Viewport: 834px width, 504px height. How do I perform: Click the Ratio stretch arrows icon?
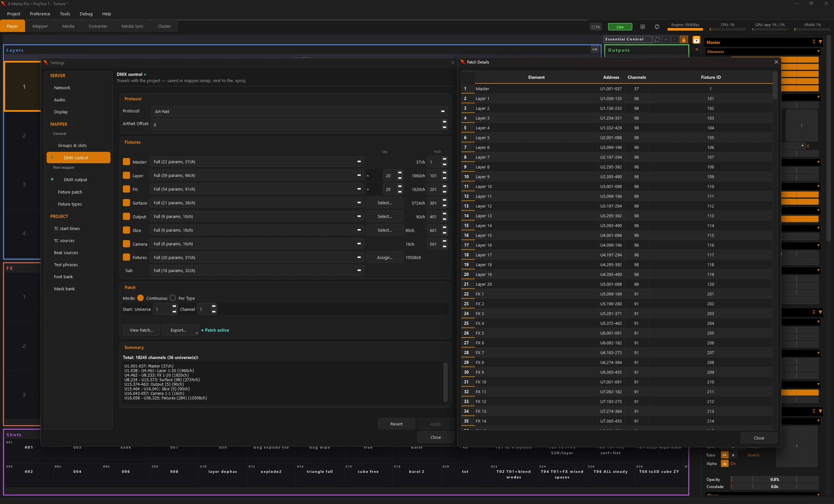point(725,455)
